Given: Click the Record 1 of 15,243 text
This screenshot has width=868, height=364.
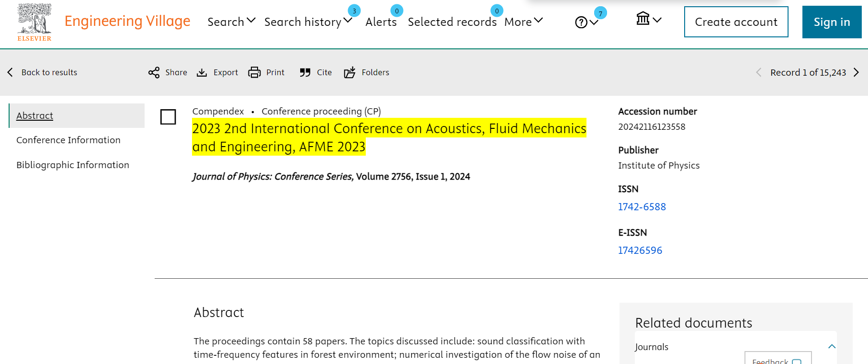Looking at the screenshot, I should 808,72.
